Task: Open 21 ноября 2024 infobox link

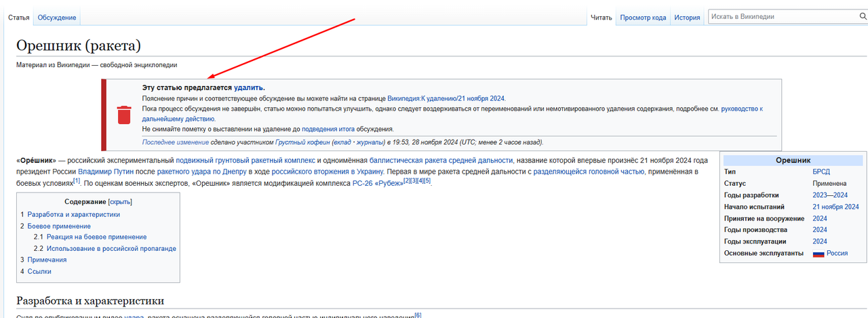Action: pyautogui.click(x=835, y=207)
